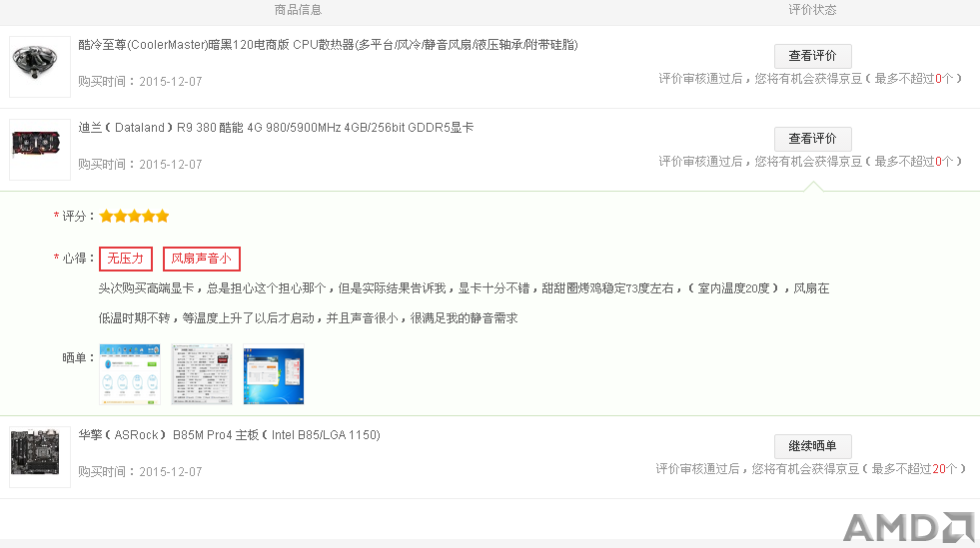Select the first rating star
The height and width of the screenshot is (548, 980).
coord(106,217)
